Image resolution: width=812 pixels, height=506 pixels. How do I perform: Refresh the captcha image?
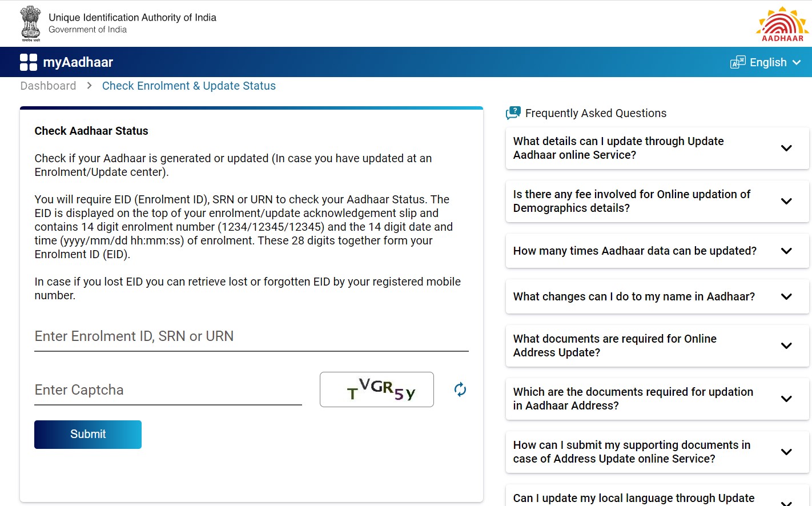(460, 389)
